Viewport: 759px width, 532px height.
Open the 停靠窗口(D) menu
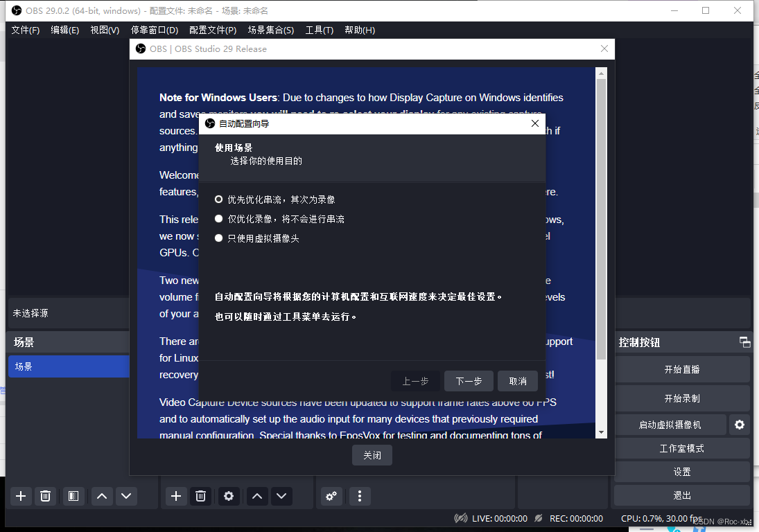(x=154, y=30)
